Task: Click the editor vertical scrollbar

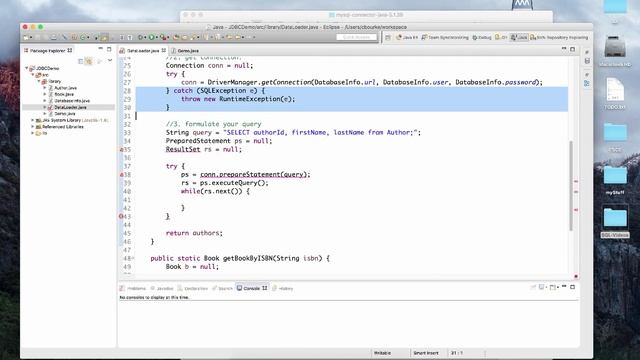Action: click(571, 186)
